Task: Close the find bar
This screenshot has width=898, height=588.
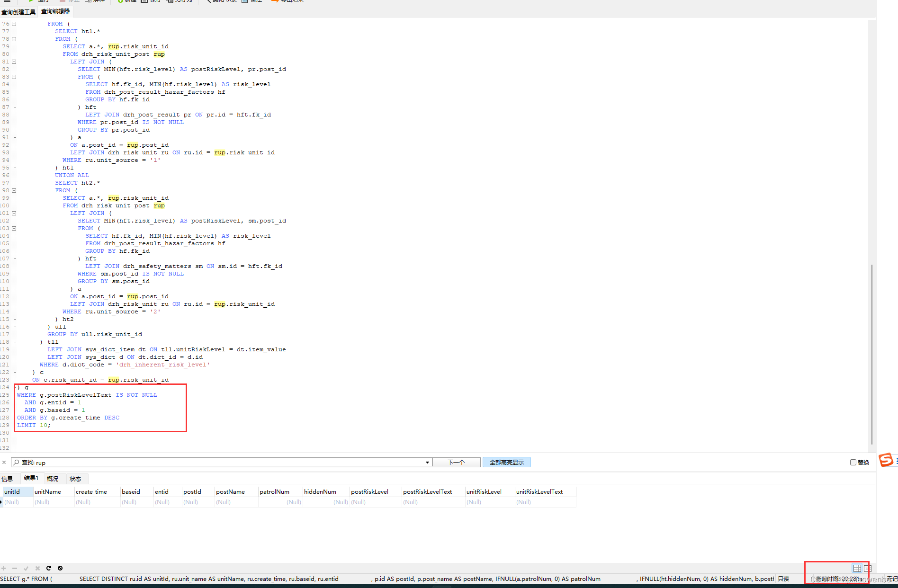Action: 4,463
